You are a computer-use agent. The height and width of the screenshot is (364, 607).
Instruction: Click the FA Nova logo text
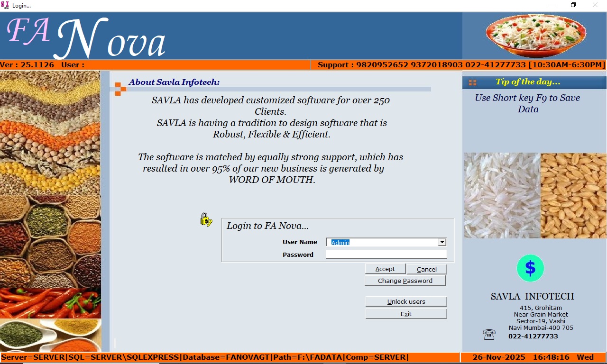point(86,38)
